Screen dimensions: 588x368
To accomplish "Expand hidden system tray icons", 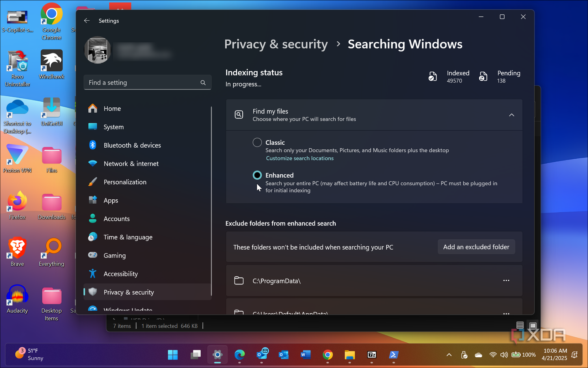I will click(449, 355).
